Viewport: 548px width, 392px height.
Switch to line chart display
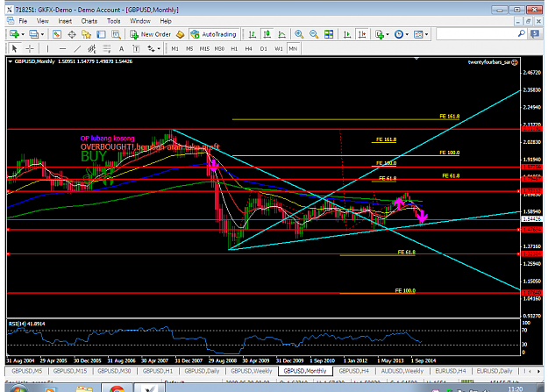pos(281,34)
